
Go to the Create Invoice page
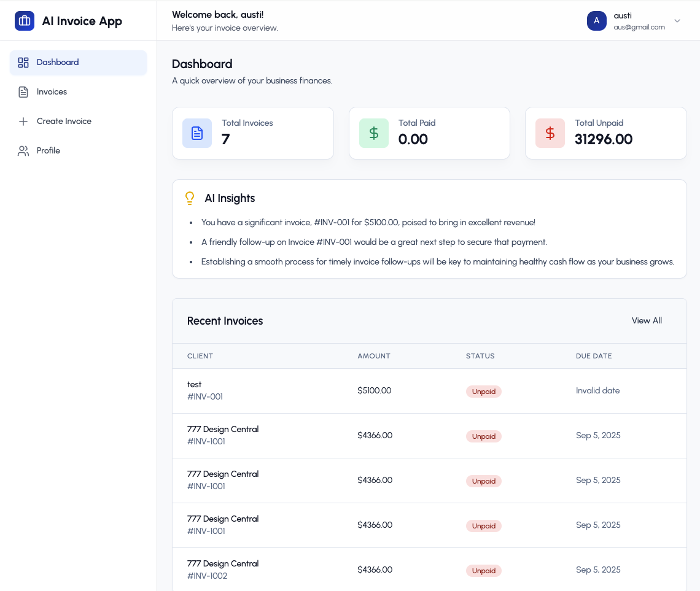[64, 122]
